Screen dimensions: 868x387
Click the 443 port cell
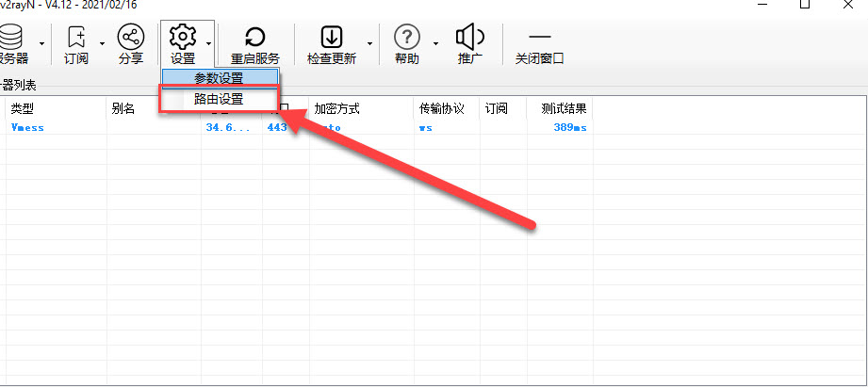click(x=277, y=128)
